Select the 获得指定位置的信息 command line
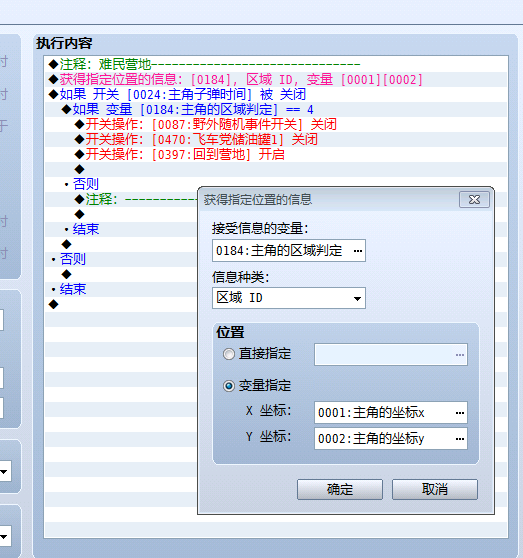Image resolution: width=523 pixels, height=558 pixels. [x=276, y=79]
